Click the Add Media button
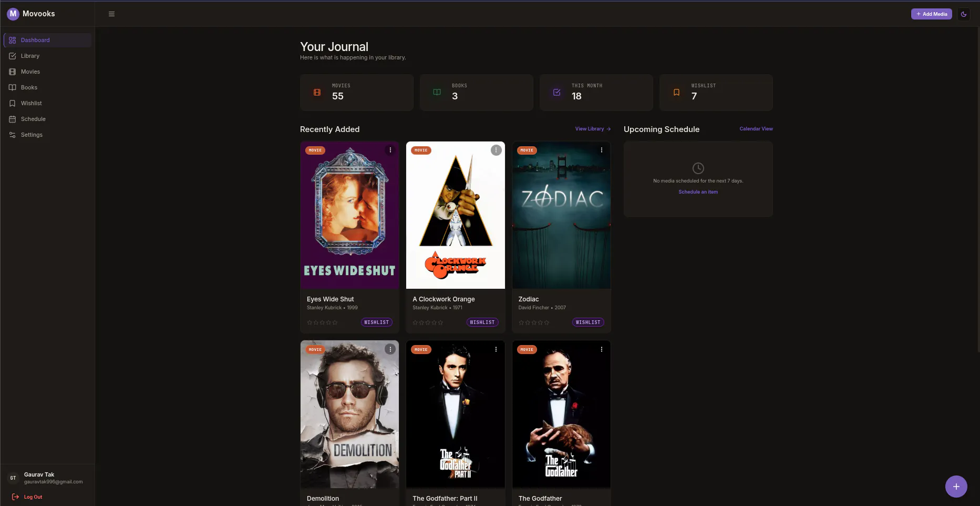 [x=931, y=14]
